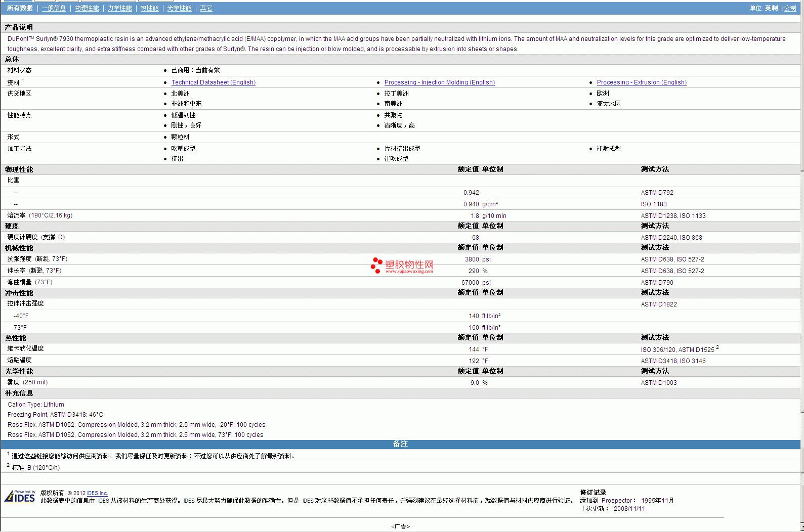Switch to the 光学性能 tab
The height and width of the screenshot is (532, 804).
point(179,8)
